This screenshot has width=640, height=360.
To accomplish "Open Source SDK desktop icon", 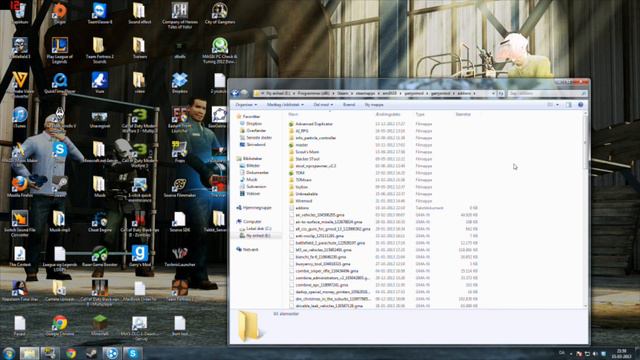I will (180, 222).
